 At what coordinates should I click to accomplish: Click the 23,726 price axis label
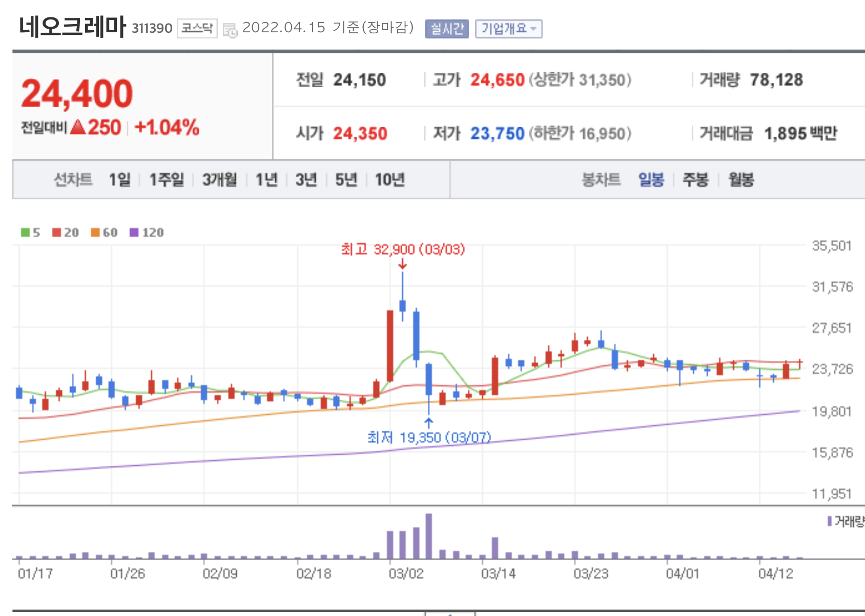(x=832, y=369)
